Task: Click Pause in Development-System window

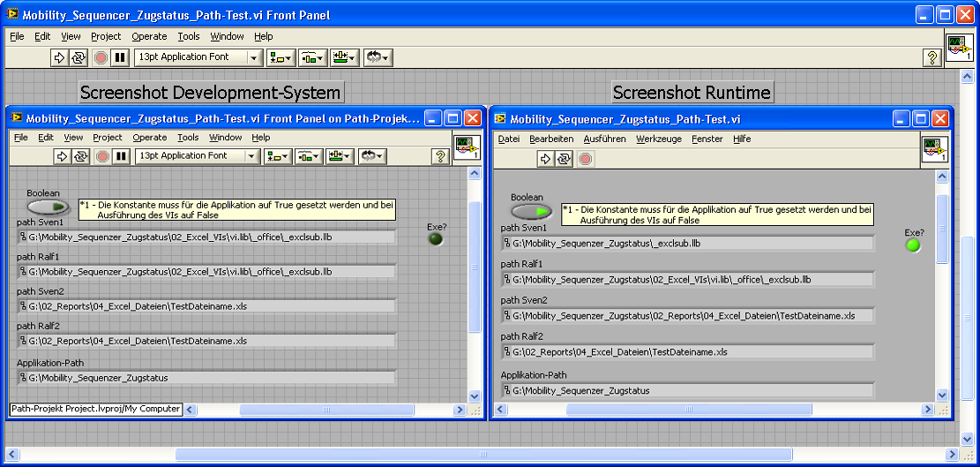Action: [121, 156]
